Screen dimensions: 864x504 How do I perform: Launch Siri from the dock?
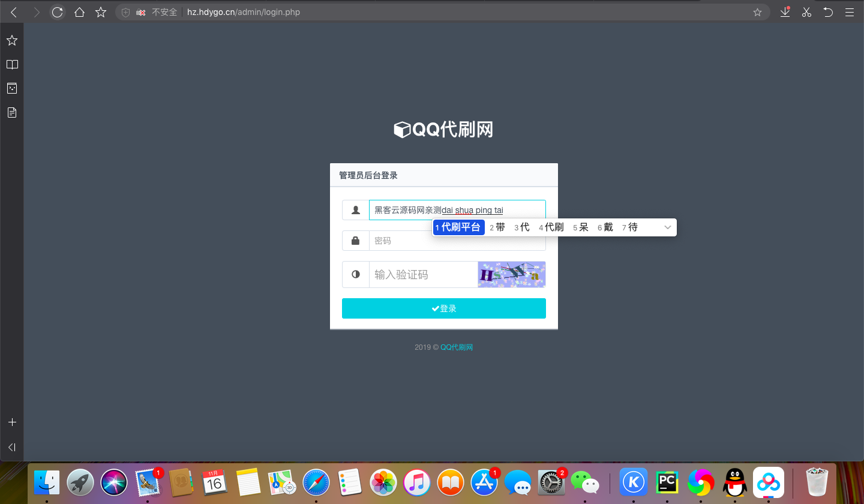coord(114,482)
